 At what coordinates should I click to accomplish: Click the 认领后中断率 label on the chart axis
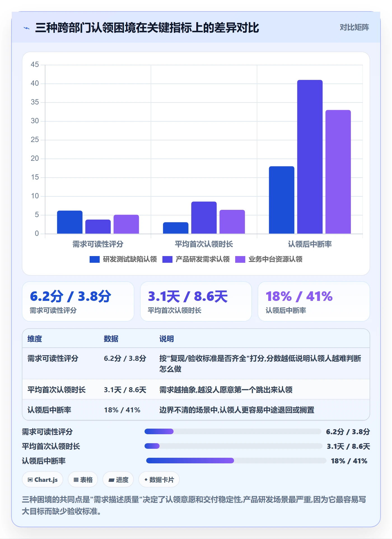click(310, 244)
